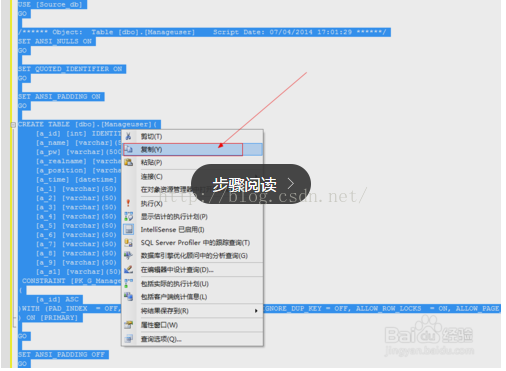This screenshot has width=506, height=371.
Task: Toggle the IntelliSense enabled icon
Action: [128, 229]
